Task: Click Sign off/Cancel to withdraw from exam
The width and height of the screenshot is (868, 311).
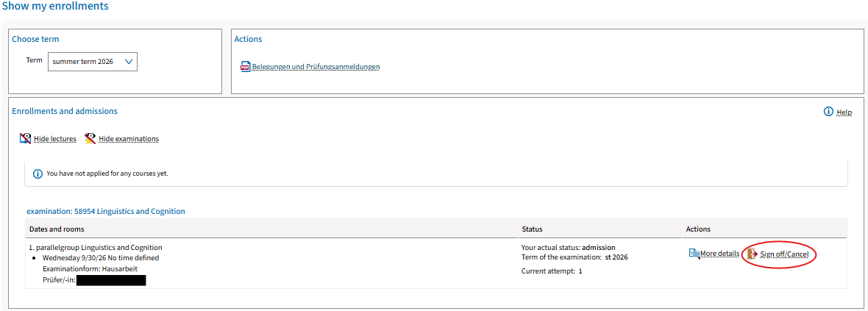Action: [x=784, y=254]
